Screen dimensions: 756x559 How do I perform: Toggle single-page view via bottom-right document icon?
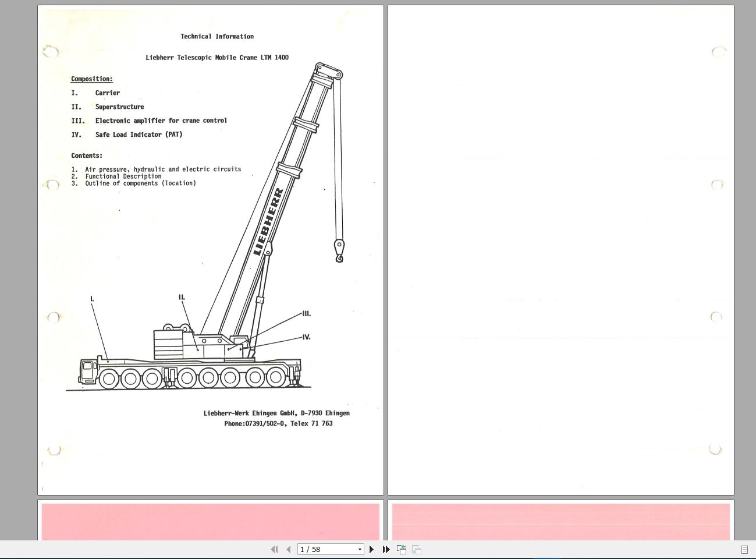744,549
